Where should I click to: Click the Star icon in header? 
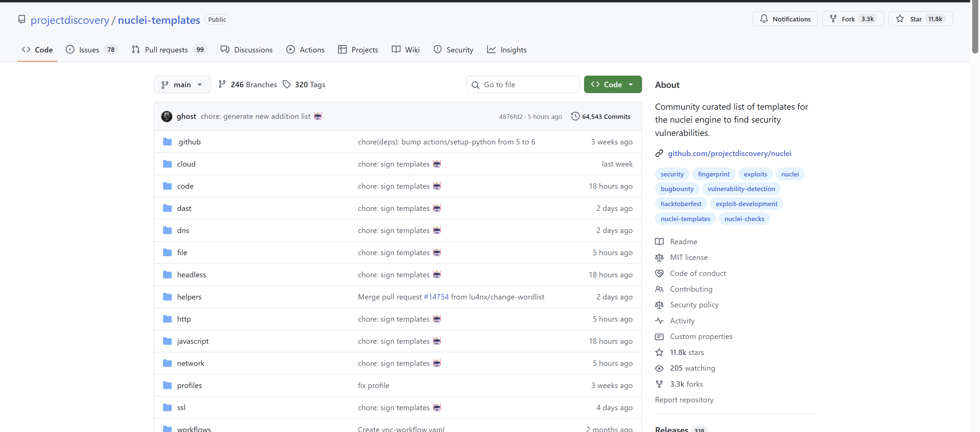pos(900,19)
